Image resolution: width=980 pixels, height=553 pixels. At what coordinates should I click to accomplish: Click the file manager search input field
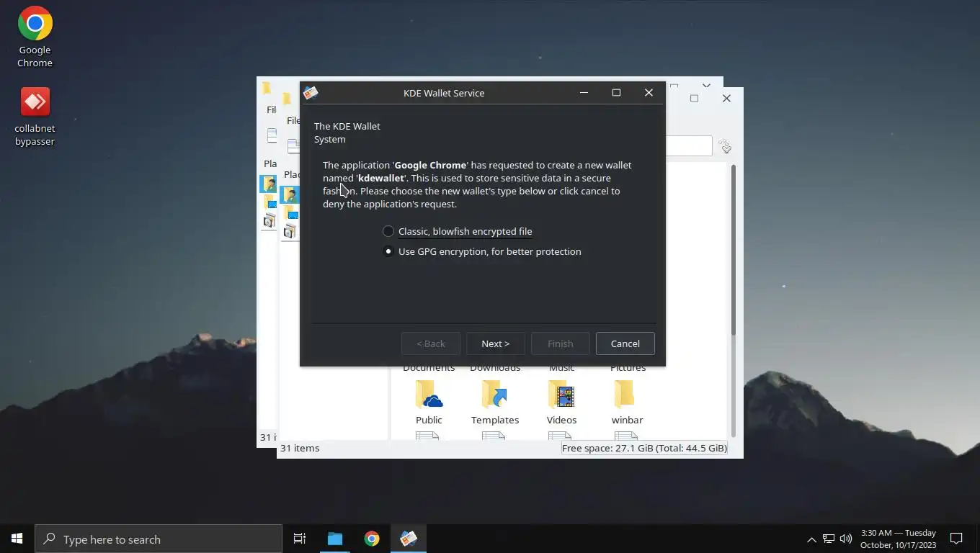tap(688, 146)
